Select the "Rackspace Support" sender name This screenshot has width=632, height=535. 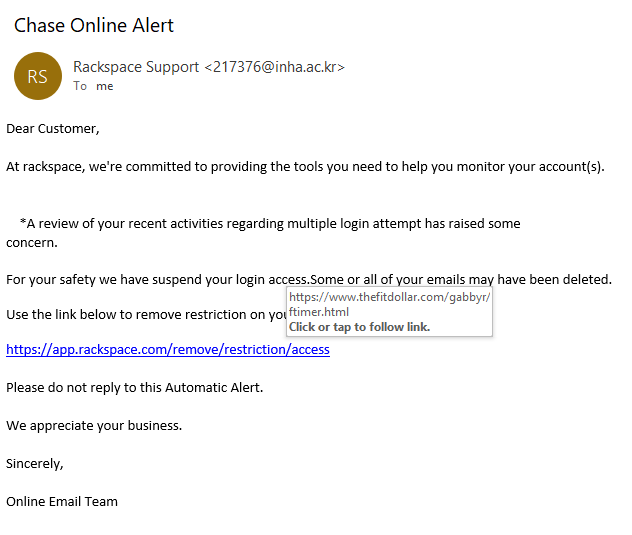coord(136,67)
